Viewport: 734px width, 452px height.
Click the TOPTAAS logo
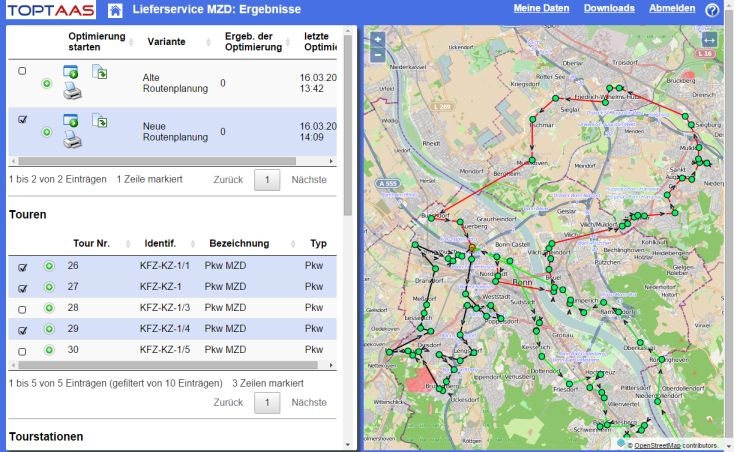(x=51, y=10)
